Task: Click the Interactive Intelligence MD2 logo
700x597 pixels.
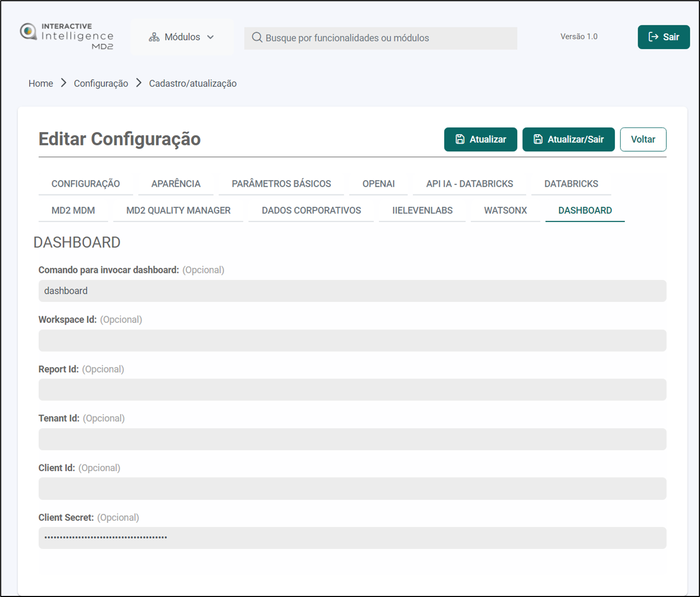Action: 67,36
